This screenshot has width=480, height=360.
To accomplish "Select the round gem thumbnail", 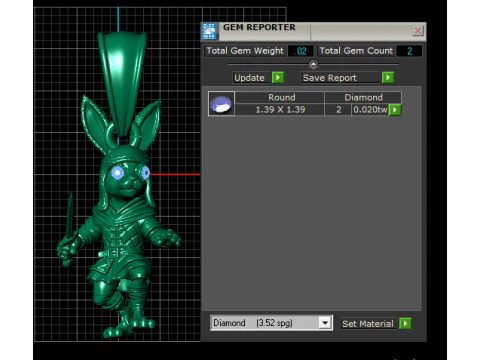I will tap(221, 104).
